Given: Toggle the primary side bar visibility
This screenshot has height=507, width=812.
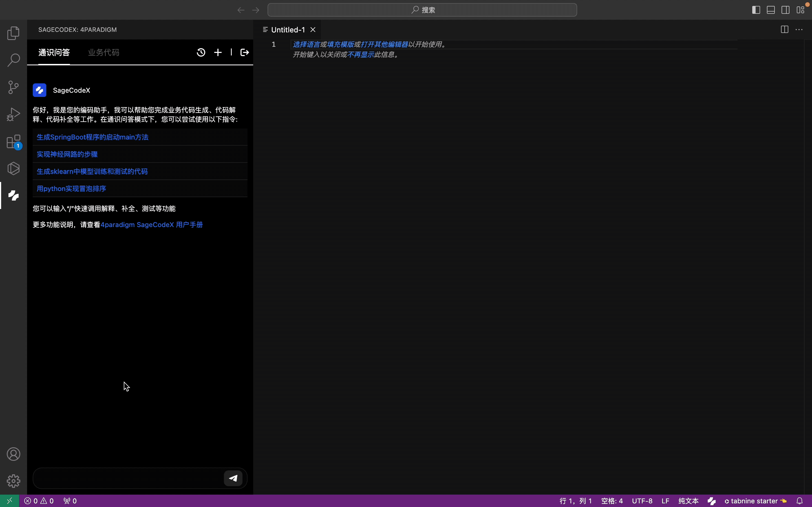Looking at the screenshot, I should pos(756,10).
